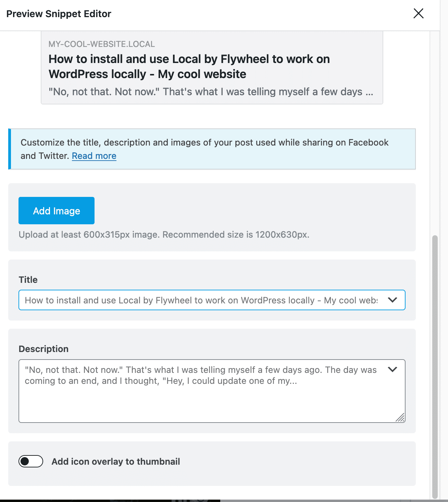Screen dimensions: 448x502
Task: Click the upload size recommendation hint text
Action: [x=164, y=235]
